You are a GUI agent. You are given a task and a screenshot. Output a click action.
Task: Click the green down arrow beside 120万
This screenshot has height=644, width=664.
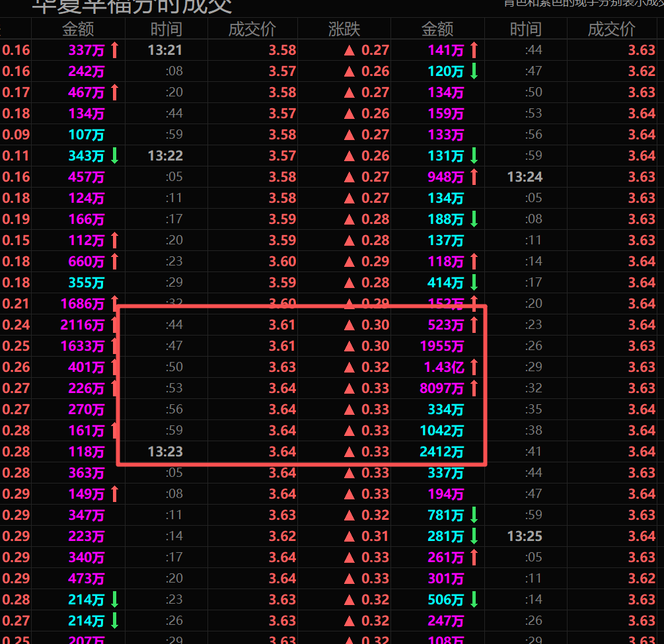[474, 71]
